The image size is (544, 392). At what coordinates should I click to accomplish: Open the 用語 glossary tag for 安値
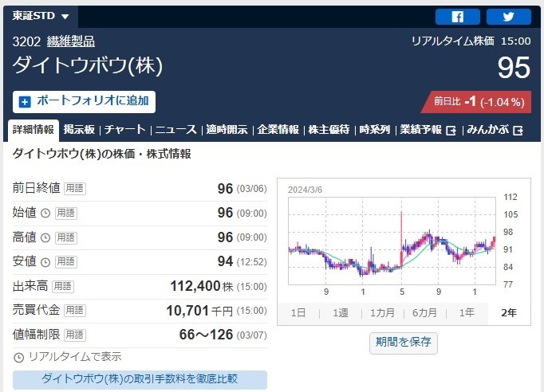66,262
